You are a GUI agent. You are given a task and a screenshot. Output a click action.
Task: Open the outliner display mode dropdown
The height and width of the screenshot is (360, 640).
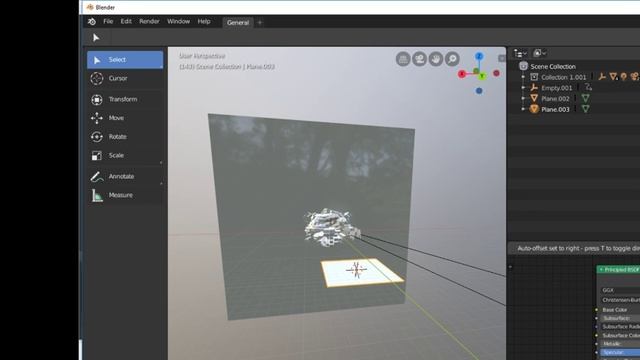(540, 53)
